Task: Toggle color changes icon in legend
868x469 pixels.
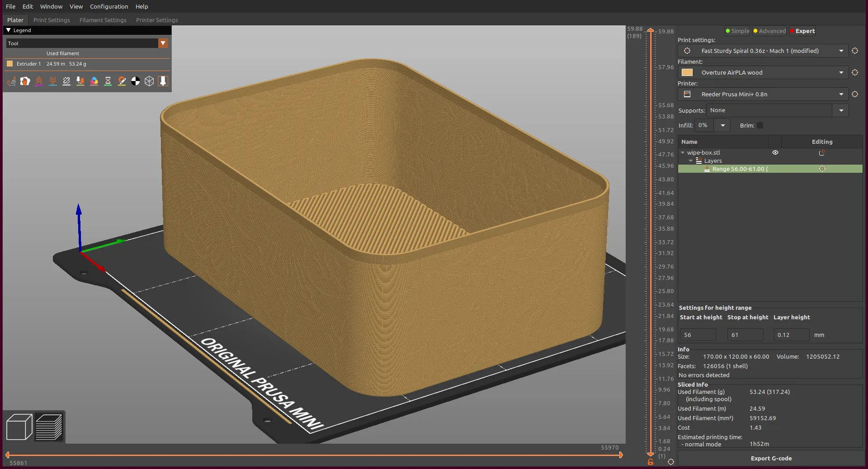Action: coord(94,81)
